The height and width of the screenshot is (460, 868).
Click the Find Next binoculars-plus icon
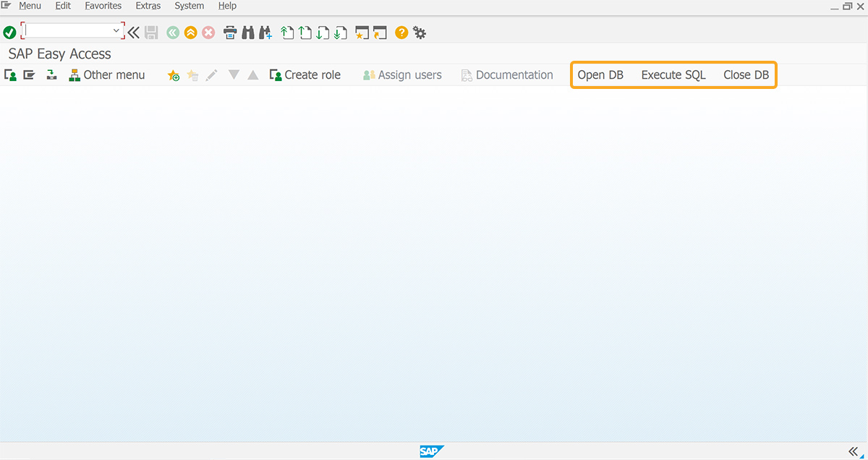[x=265, y=33]
